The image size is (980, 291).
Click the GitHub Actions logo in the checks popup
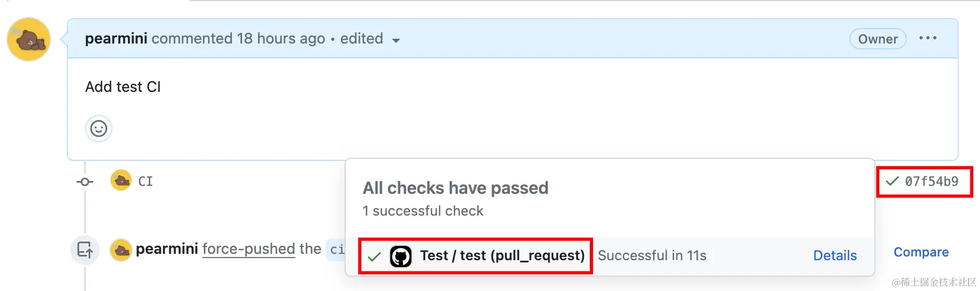(x=401, y=256)
